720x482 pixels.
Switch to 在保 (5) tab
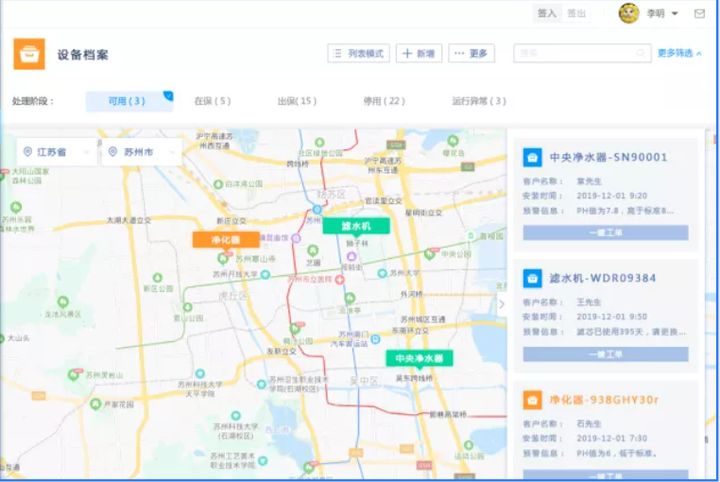[x=213, y=101]
